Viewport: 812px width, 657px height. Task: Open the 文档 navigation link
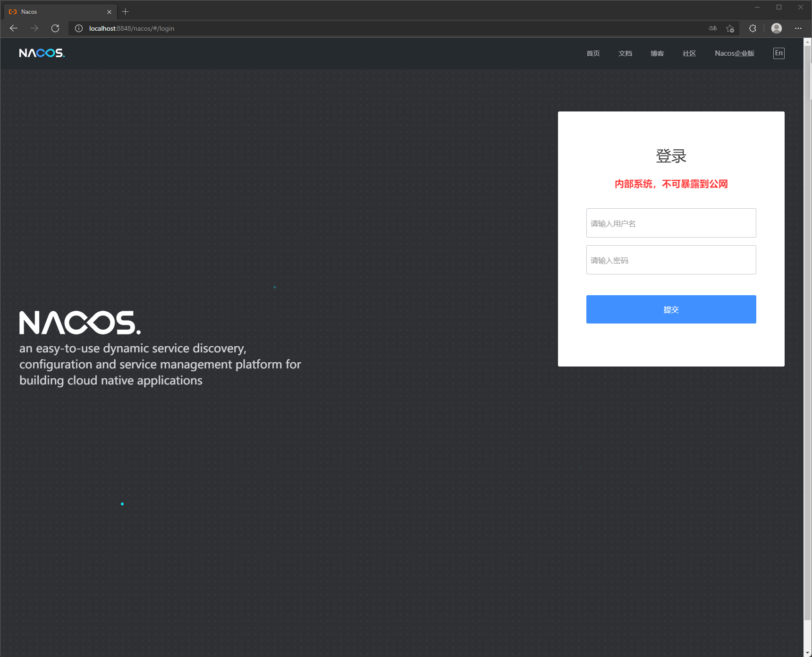(625, 53)
